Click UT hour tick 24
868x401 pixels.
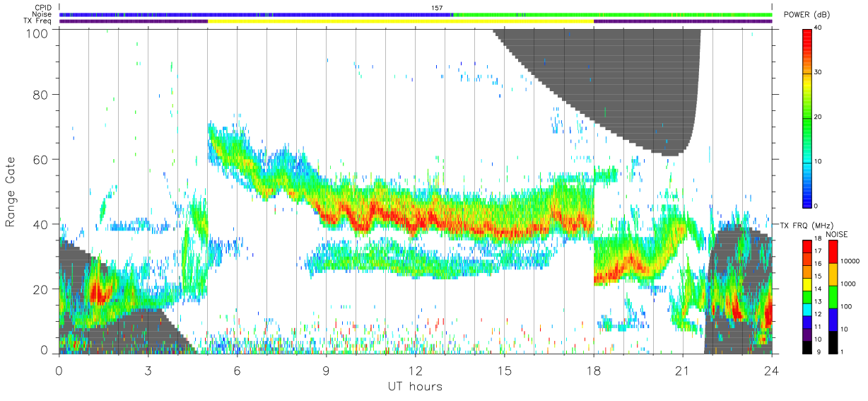(x=772, y=371)
